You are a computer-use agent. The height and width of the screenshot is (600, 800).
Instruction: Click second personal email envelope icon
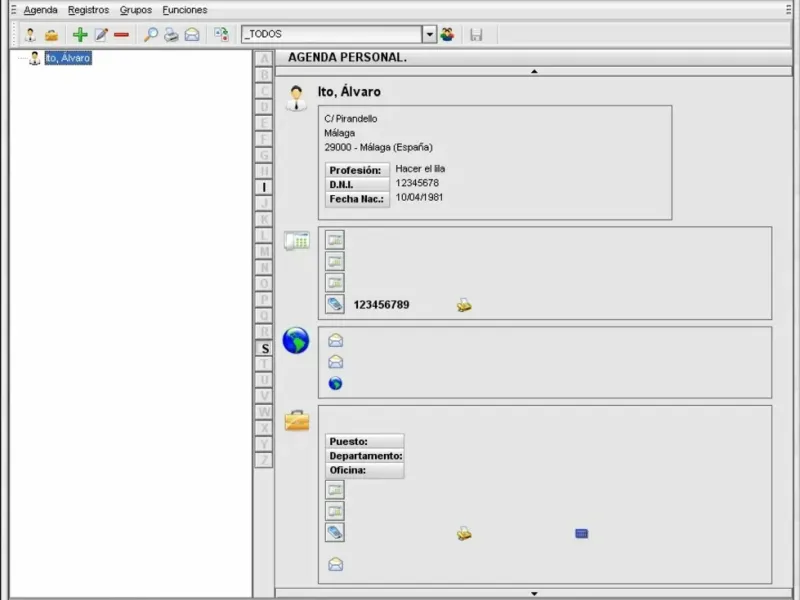point(335,361)
